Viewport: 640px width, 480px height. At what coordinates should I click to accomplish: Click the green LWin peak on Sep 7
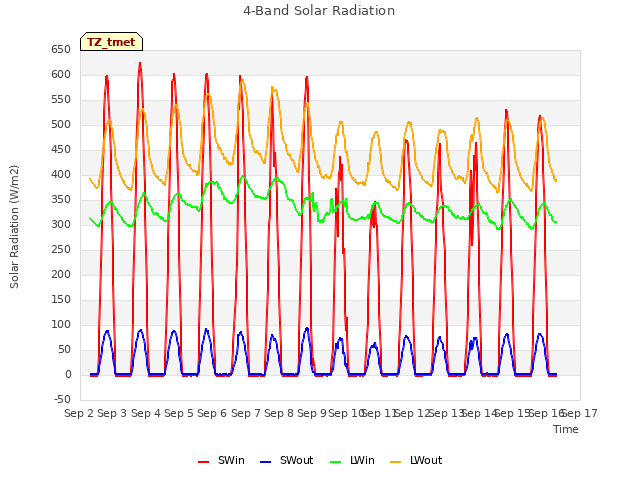(244, 176)
